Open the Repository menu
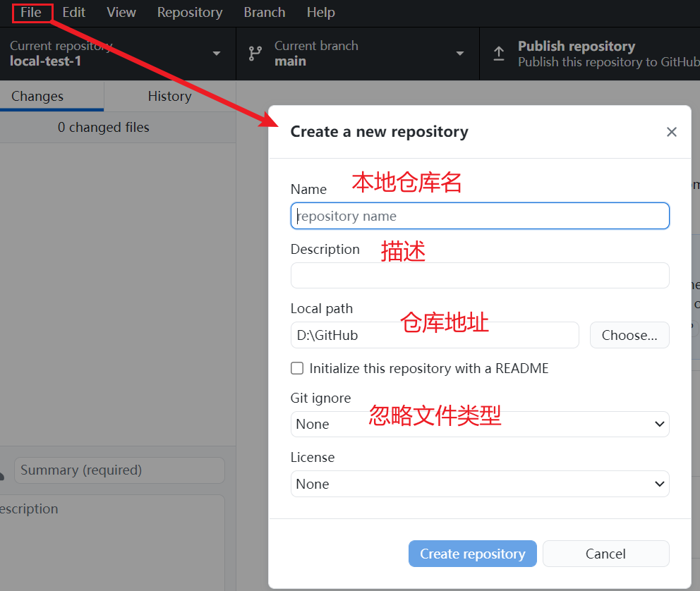 tap(190, 13)
